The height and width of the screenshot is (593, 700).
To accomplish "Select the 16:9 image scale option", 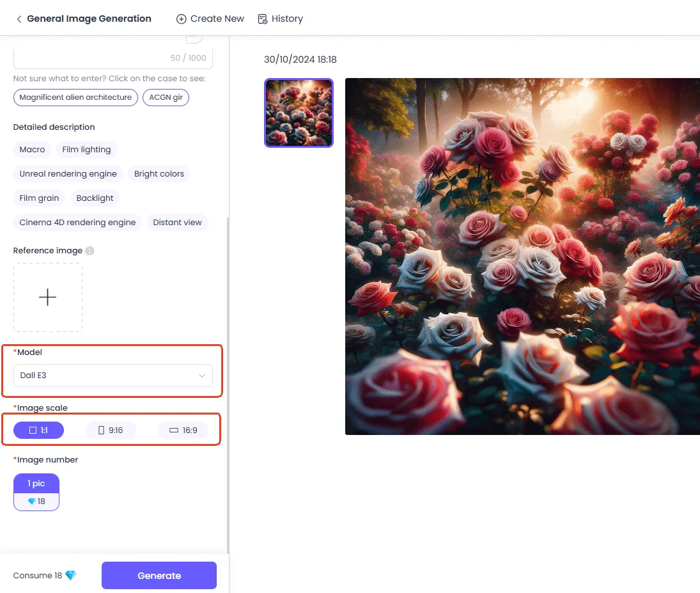I will (183, 431).
